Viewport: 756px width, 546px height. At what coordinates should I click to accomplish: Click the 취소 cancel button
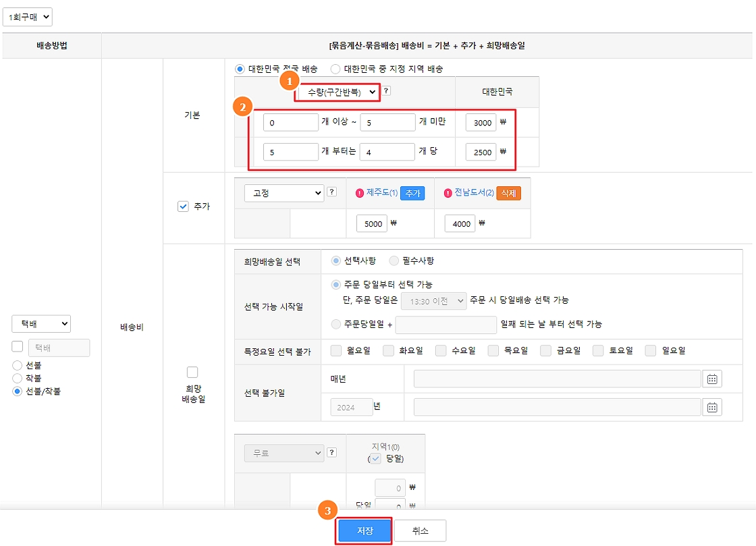tap(420, 530)
